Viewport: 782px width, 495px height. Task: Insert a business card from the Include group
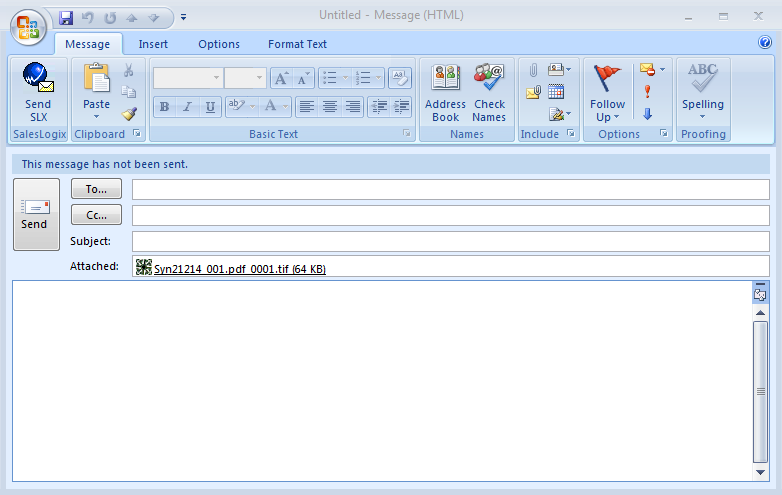(x=559, y=70)
